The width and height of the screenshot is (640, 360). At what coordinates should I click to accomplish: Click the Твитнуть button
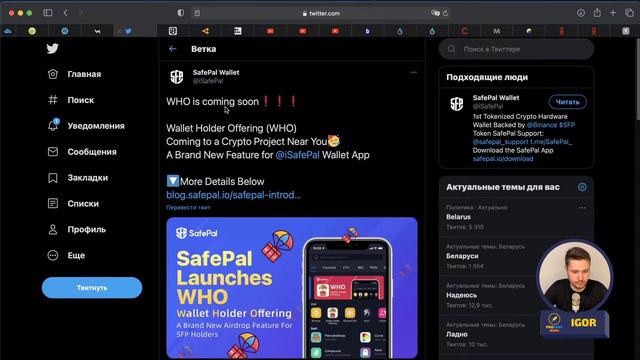coord(92,287)
